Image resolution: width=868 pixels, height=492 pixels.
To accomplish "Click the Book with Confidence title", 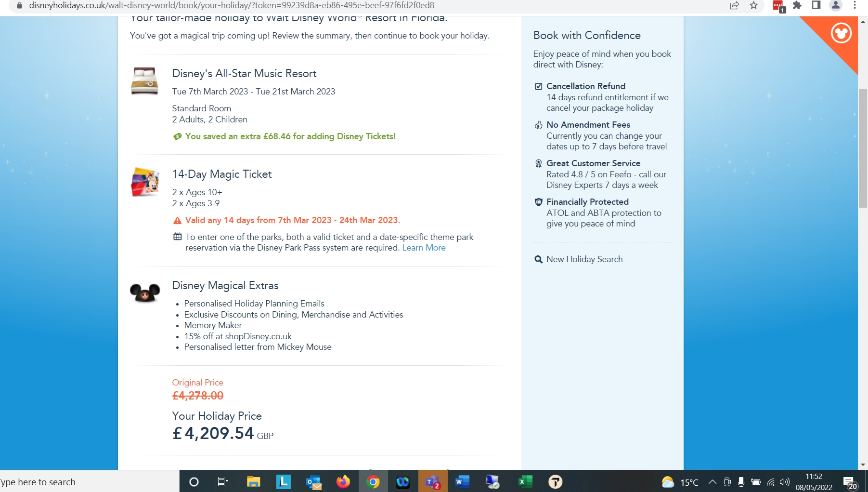I will pos(587,35).
